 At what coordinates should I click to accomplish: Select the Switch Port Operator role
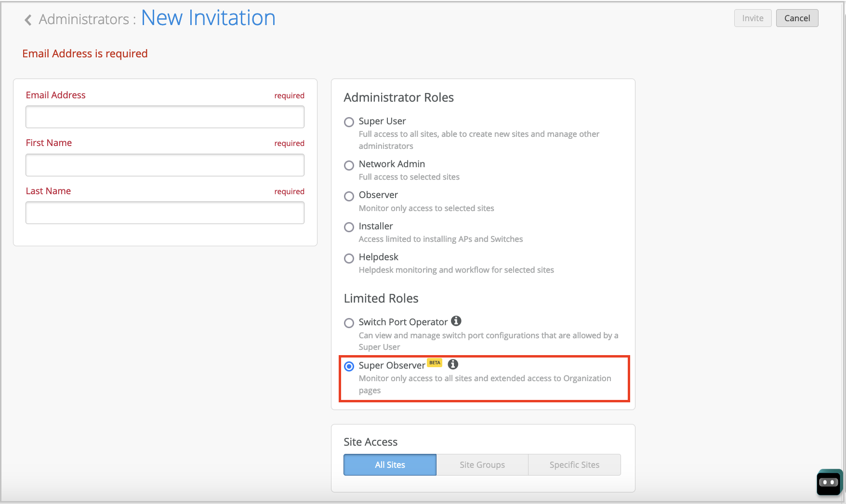pyautogui.click(x=349, y=323)
